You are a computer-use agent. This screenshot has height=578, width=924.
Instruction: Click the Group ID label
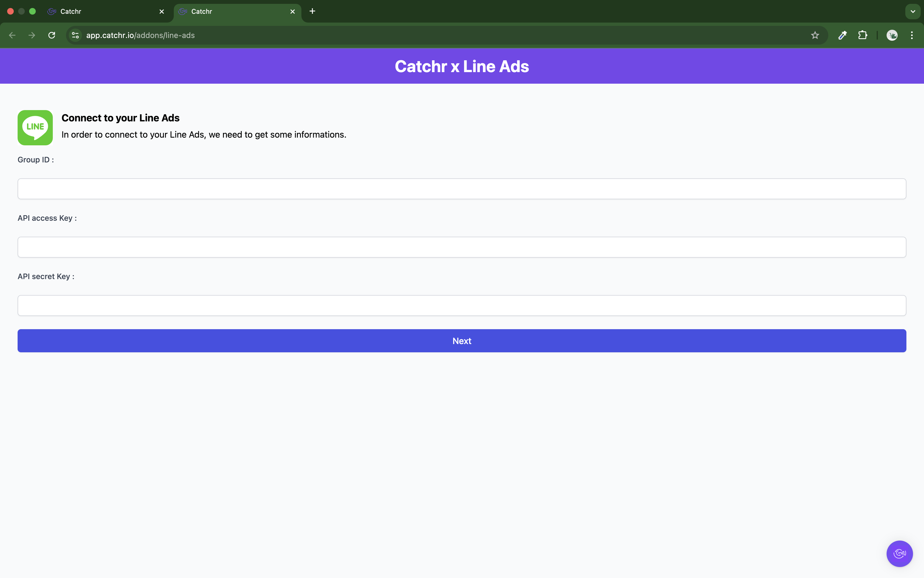point(35,160)
